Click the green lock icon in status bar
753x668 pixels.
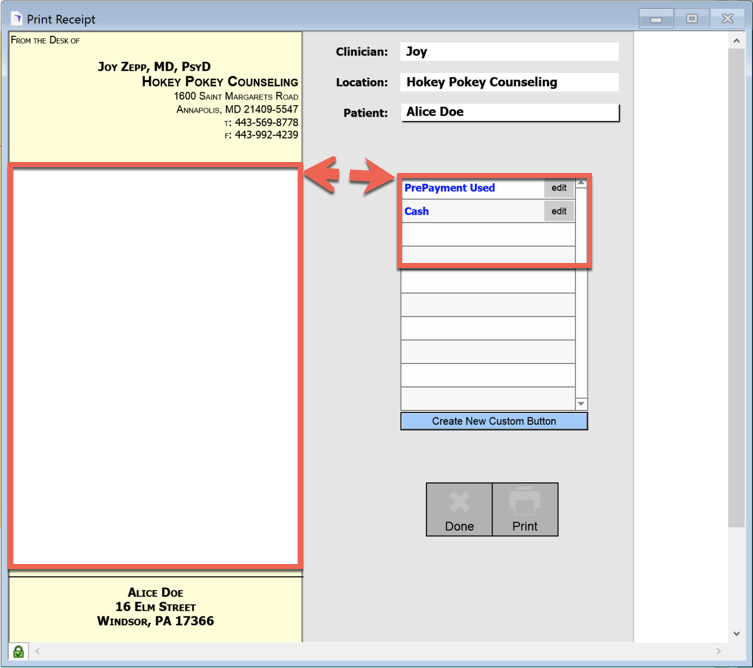18,651
